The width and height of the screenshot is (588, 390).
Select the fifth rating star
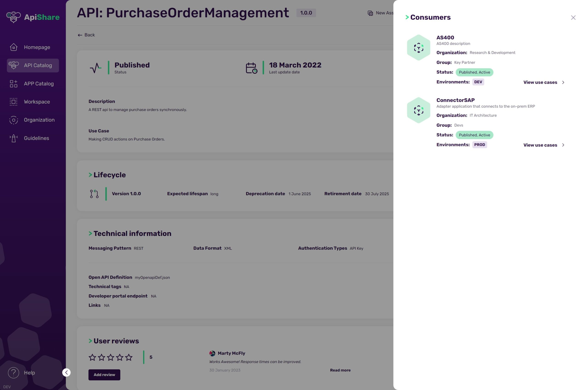point(129,357)
